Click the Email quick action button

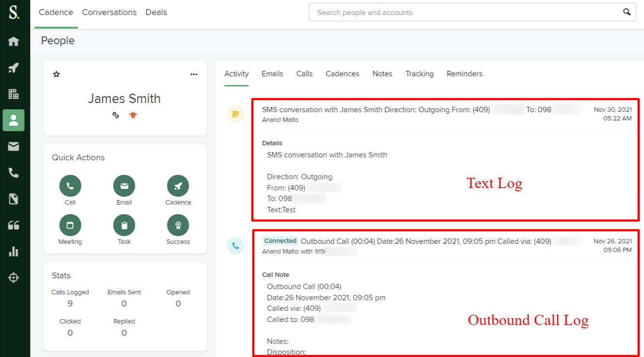[124, 186]
